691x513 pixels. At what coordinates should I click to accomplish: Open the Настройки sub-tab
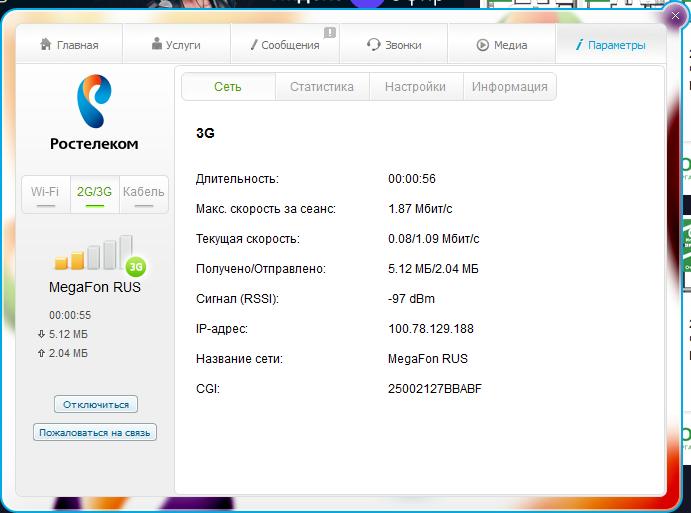coord(415,87)
